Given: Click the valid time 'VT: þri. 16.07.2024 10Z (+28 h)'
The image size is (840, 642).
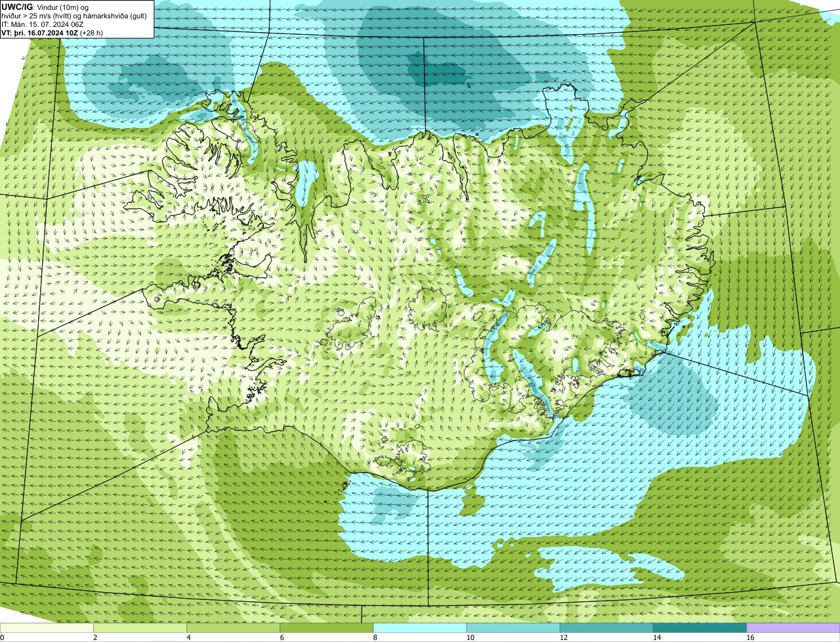Looking at the screenshot, I should coord(52,32).
